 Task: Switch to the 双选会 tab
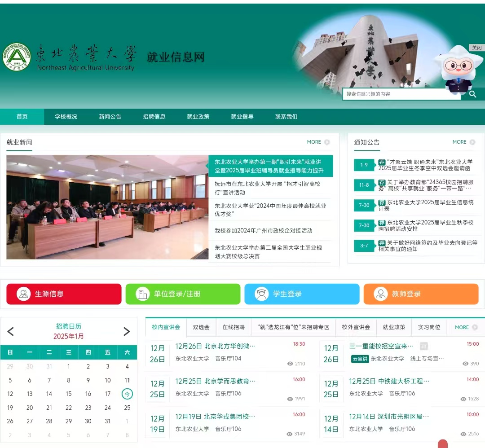(201, 327)
